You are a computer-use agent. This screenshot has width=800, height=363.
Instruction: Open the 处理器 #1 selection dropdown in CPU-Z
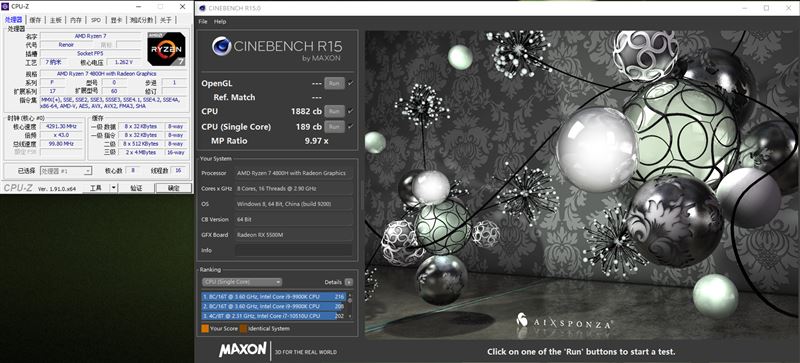click(x=66, y=171)
